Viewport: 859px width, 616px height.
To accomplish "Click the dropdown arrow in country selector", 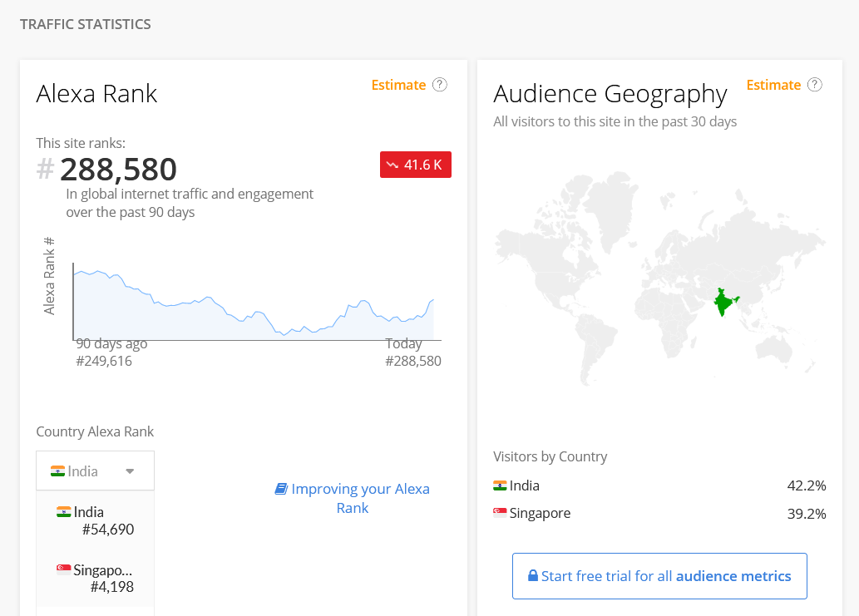I will 130,471.
